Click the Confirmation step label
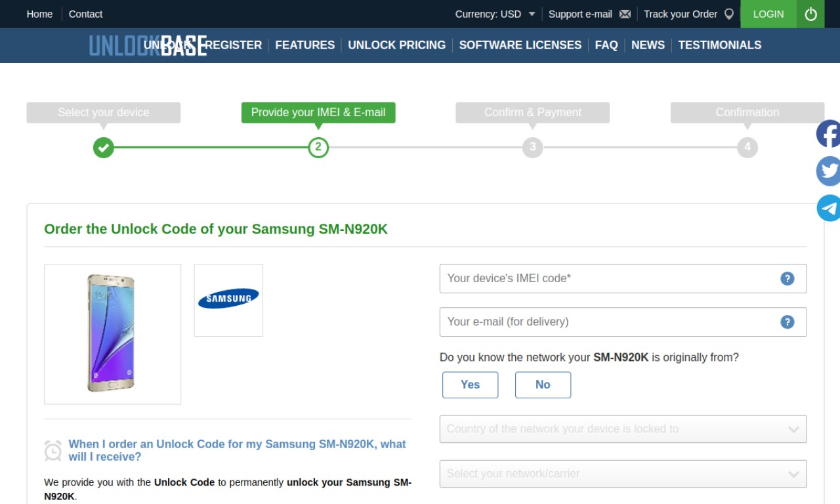Viewport: 840px width, 504px height. click(x=747, y=112)
